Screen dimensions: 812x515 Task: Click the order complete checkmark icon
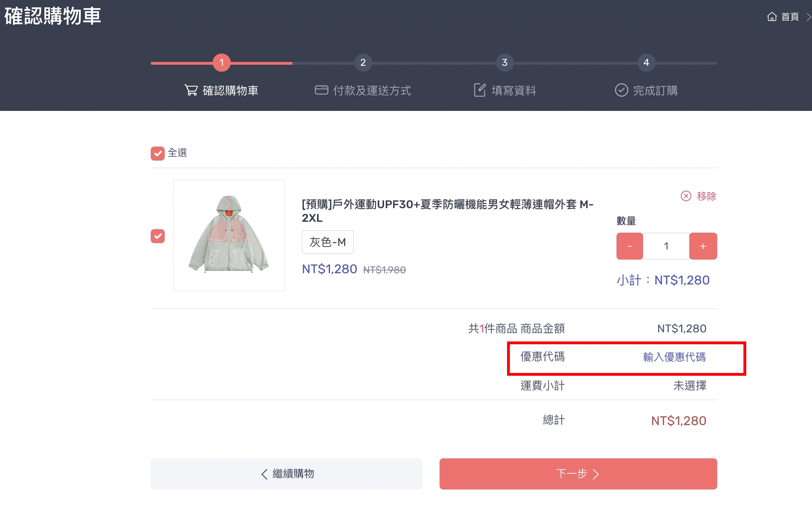621,90
